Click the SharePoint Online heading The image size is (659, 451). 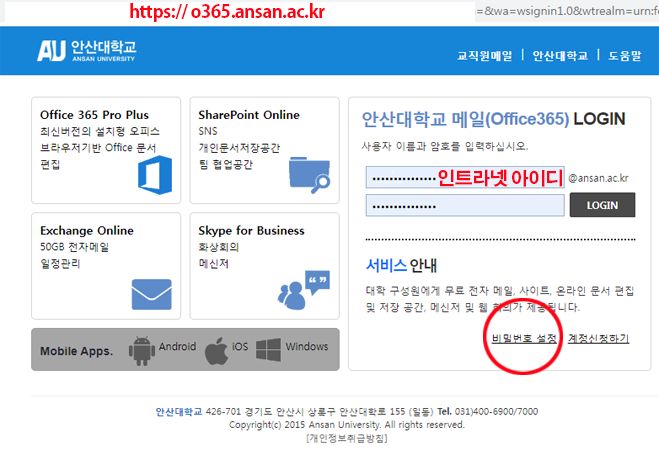[x=249, y=115]
